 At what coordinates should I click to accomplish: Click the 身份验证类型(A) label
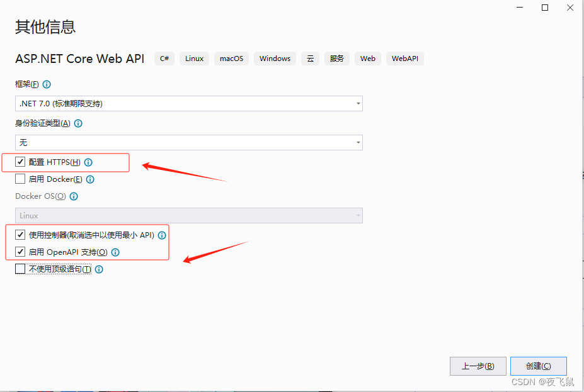[42, 123]
